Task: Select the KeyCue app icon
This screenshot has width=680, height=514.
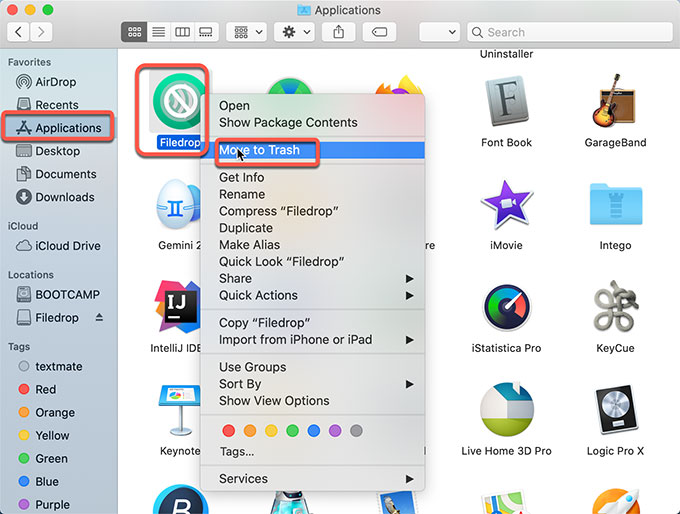Action: click(x=615, y=306)
